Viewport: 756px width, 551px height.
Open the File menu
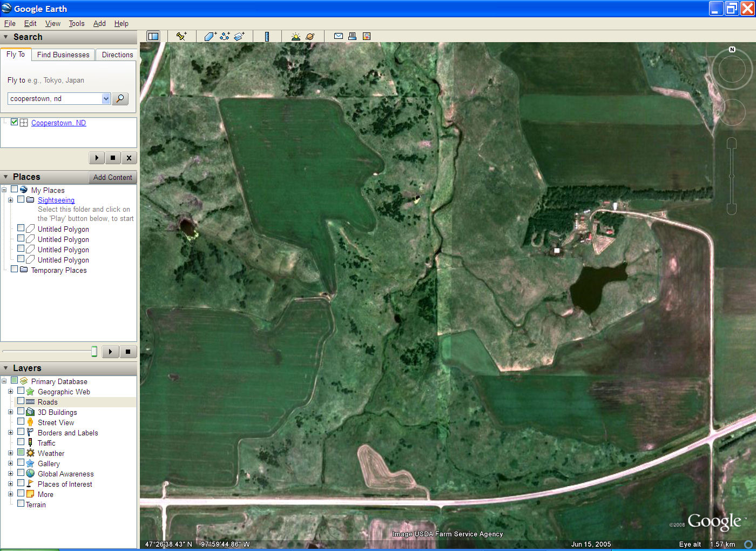pos(10,23)
